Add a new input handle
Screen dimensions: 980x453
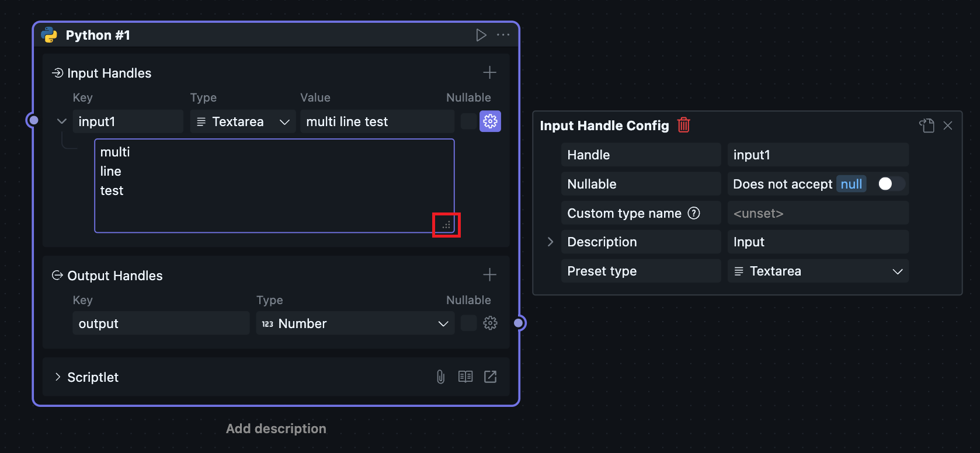pos(489,72)
